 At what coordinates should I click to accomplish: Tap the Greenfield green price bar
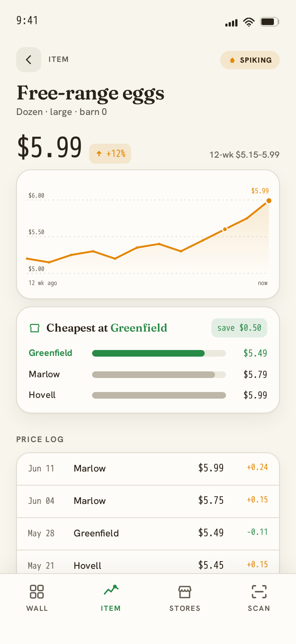point(148,353)
